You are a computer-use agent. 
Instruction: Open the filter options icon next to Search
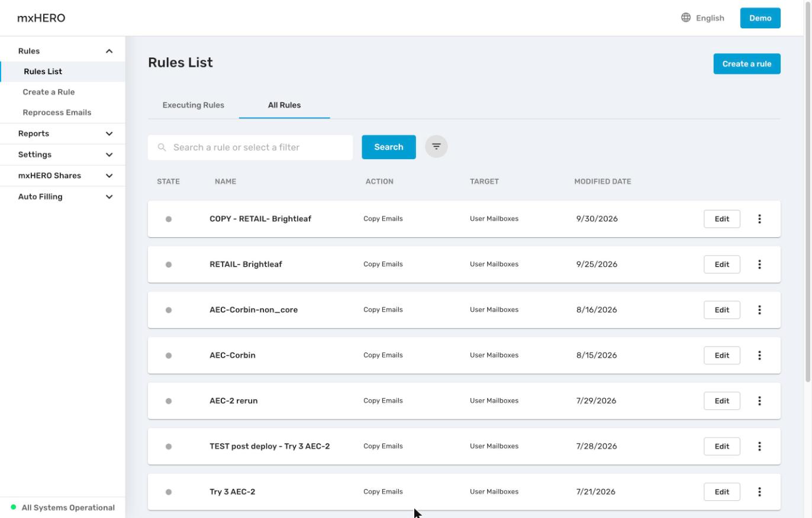pyautogui.click(x=436, y=147)
